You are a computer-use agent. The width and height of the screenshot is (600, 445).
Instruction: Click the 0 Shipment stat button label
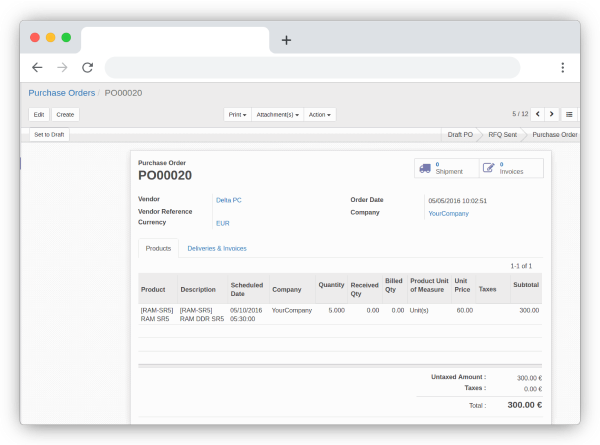449,168
